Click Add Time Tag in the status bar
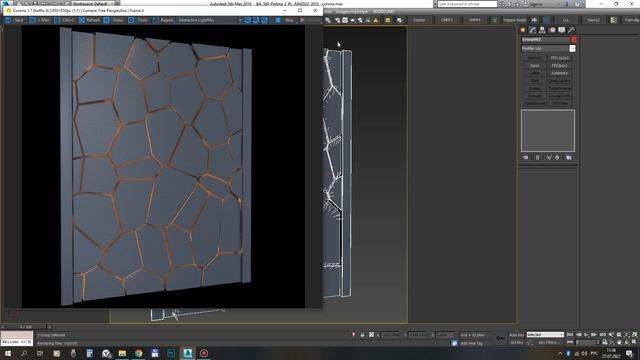 [471, 343]
